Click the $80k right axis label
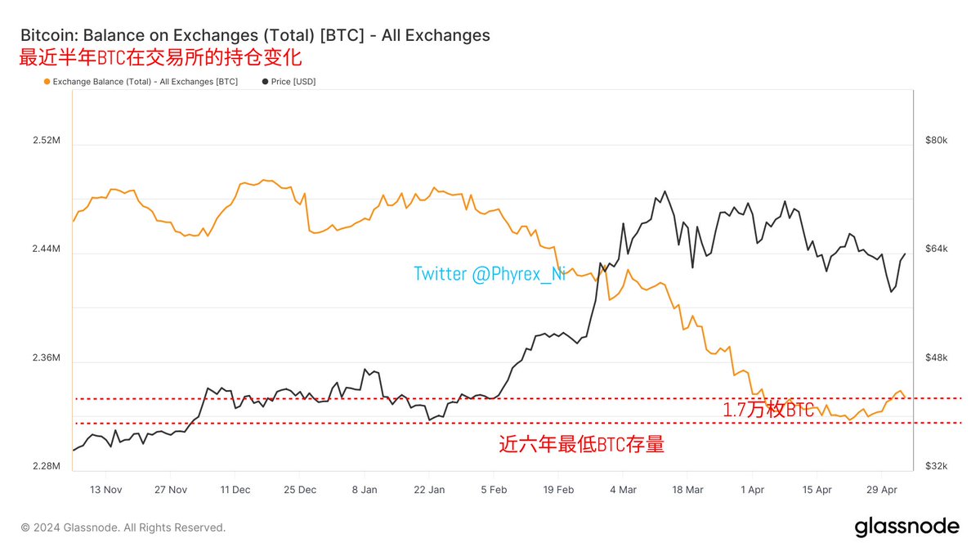This screenshot has height=552, width=980. tap(936, 141)
